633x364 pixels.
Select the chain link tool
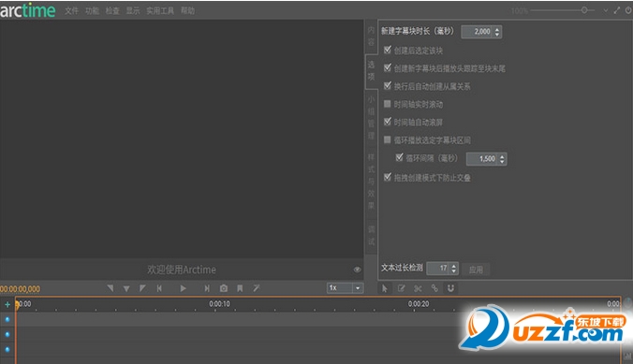434,288
